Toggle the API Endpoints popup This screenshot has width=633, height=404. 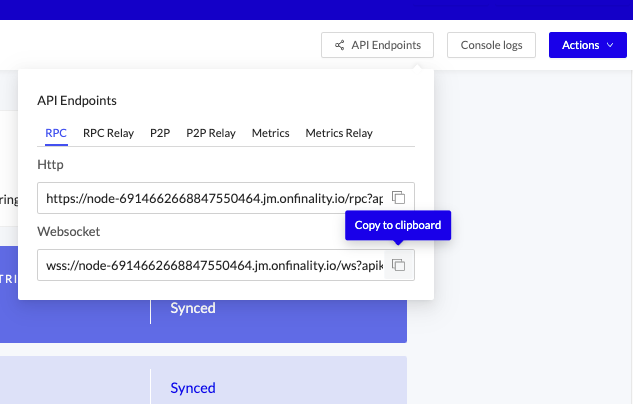378,45
